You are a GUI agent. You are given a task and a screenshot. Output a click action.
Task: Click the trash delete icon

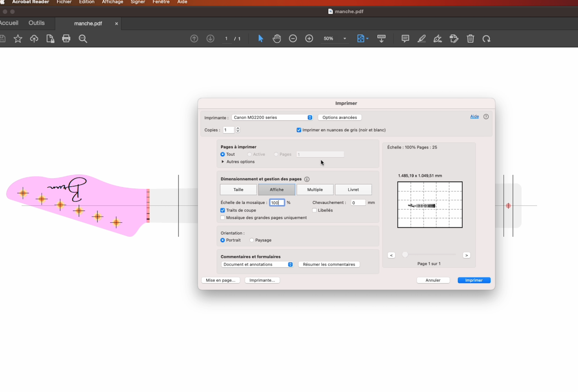pyautogui.click(x=471, y=39)
